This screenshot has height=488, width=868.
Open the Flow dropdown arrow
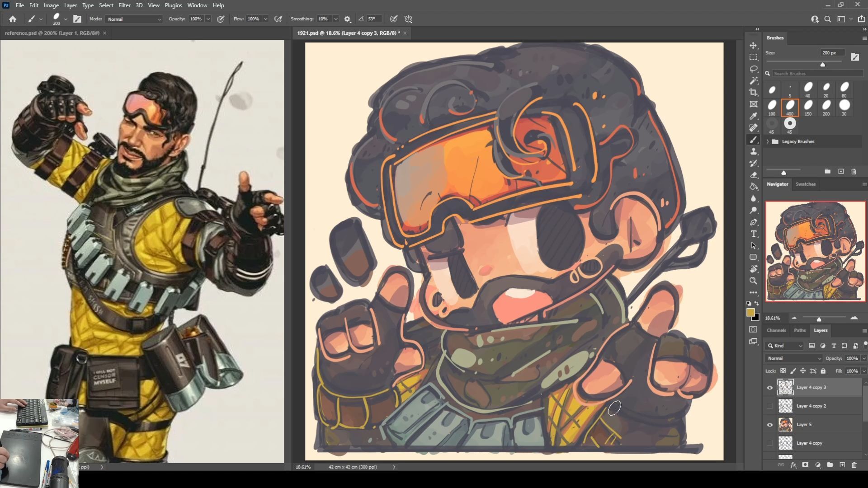(x=265, y=19)
